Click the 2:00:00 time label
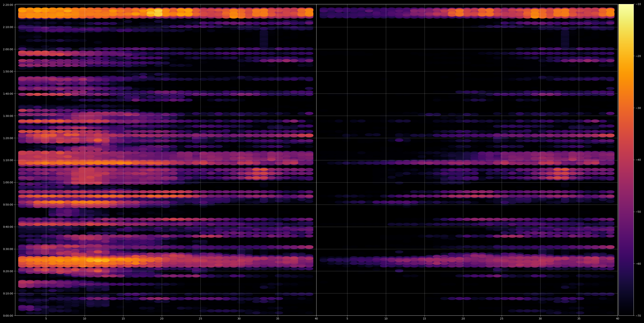644x323 pixels. click(8, 49)
